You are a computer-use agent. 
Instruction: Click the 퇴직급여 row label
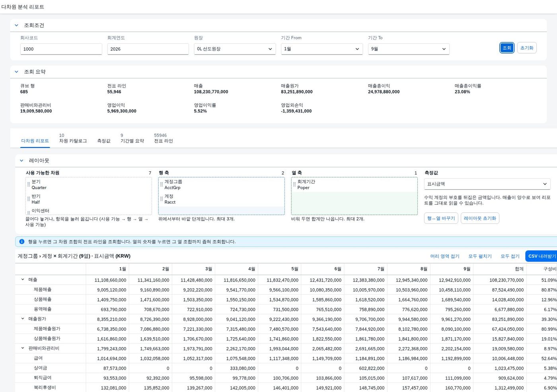43,378
